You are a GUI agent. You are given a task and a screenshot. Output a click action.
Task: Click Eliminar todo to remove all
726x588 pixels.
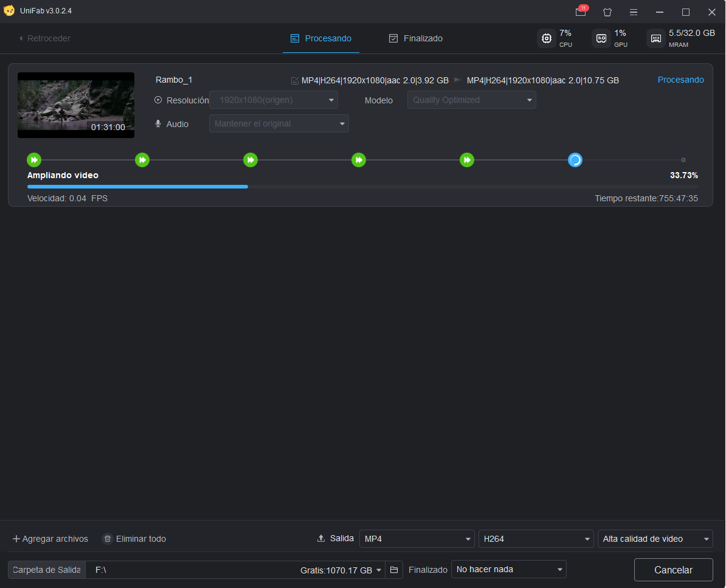tap(134, 539)
